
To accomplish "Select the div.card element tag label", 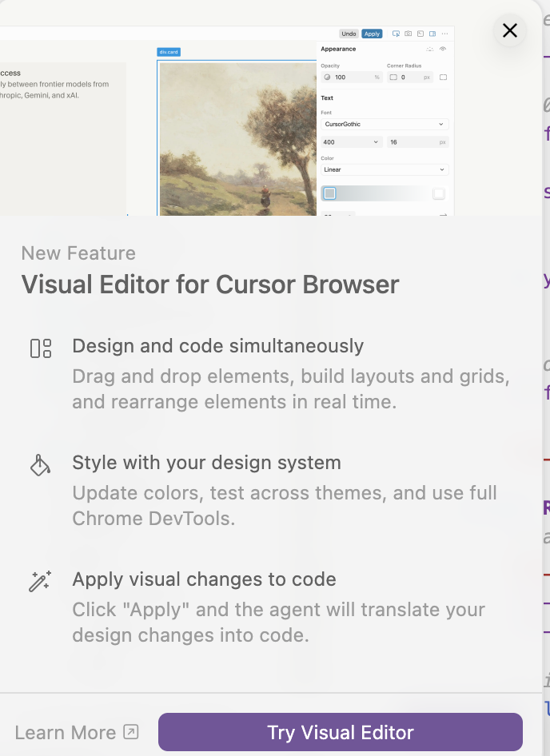I will coord(169,52).
